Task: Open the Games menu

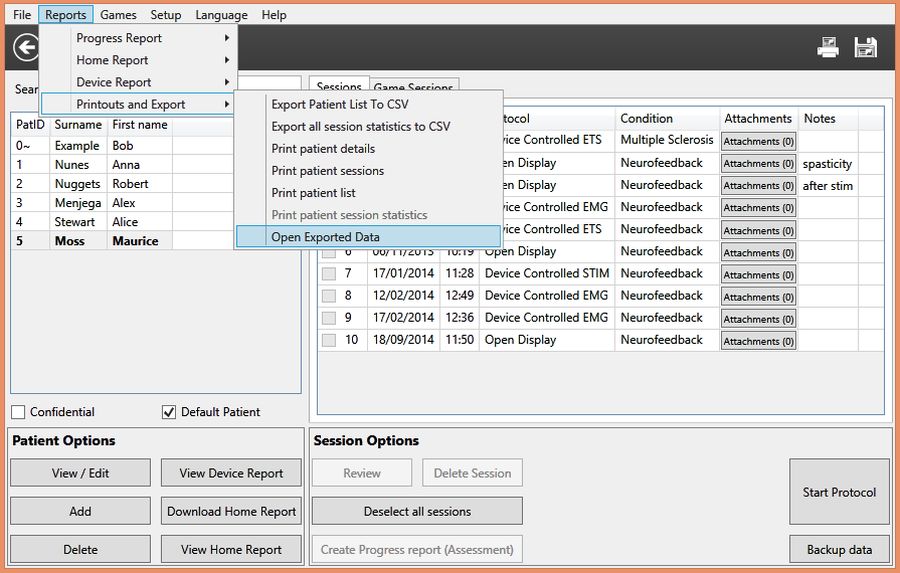Action: click(x=119, y=15)
